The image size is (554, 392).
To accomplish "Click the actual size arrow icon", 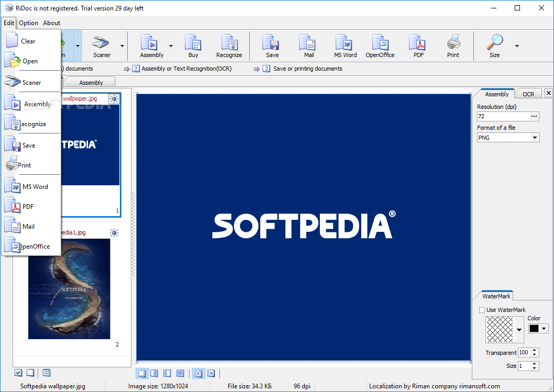I will tap(211, 373).
